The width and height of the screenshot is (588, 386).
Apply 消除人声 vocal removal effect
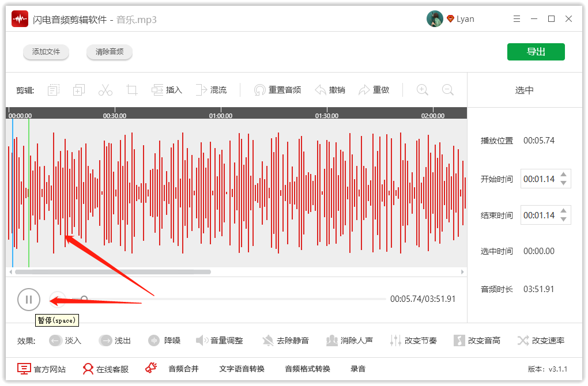click(349, 340)
